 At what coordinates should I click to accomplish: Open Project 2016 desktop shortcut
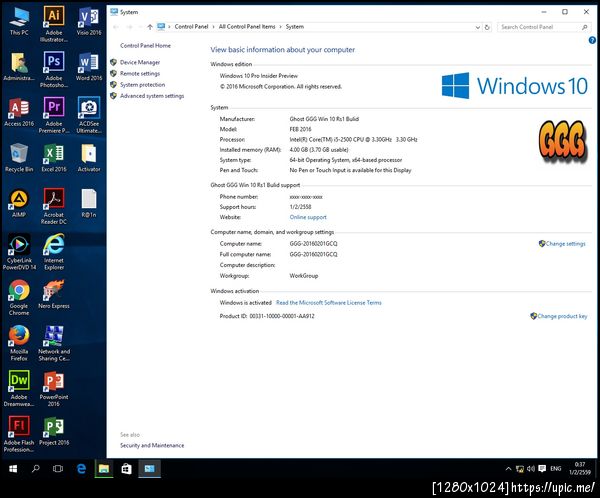pos(54,431)
